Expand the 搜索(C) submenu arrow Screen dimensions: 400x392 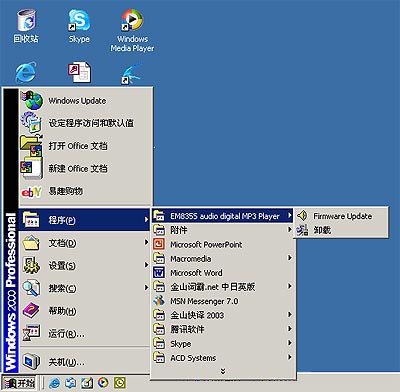tap(146, 287)
